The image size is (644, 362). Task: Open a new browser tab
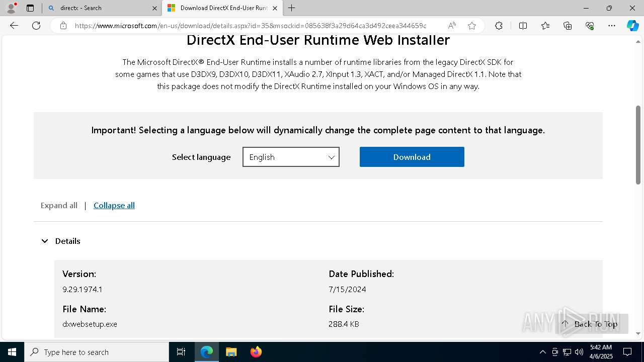pos(292,8)
